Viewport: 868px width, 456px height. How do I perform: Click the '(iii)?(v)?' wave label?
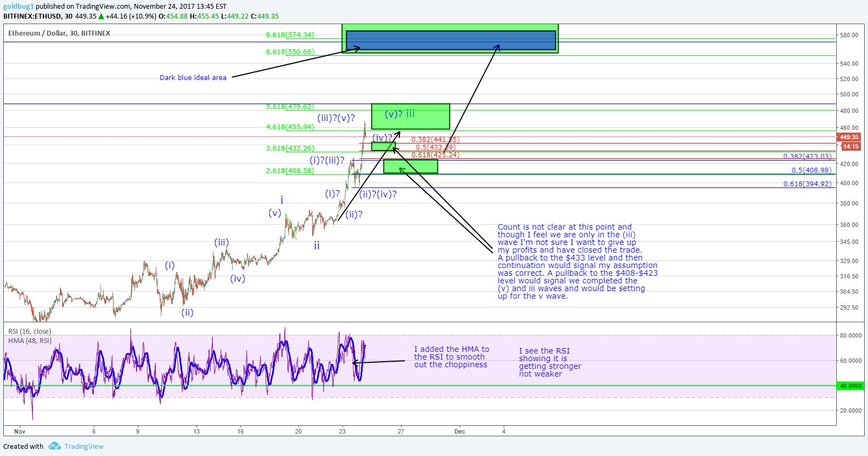point(336,118)
